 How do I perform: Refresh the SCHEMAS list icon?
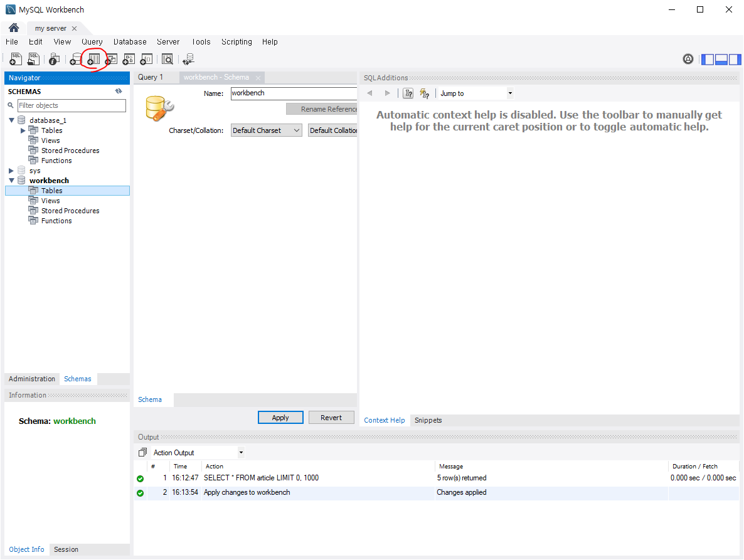pos(119,91)
